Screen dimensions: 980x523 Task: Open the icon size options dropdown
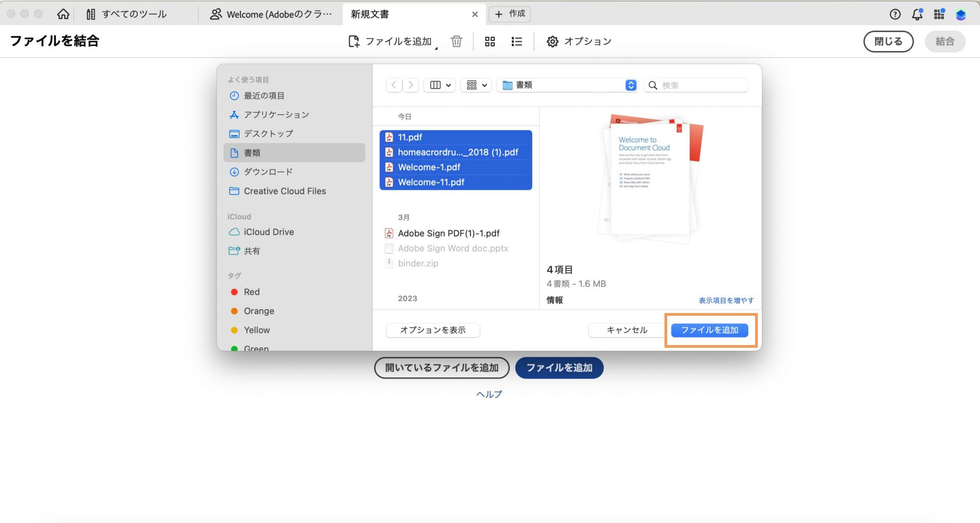[x=475, y=85]
